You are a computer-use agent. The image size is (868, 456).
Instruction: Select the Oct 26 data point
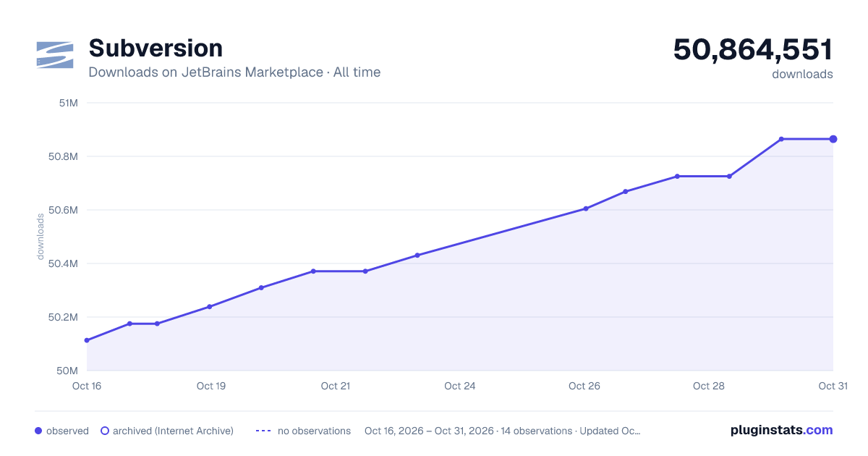pos(586,208)
